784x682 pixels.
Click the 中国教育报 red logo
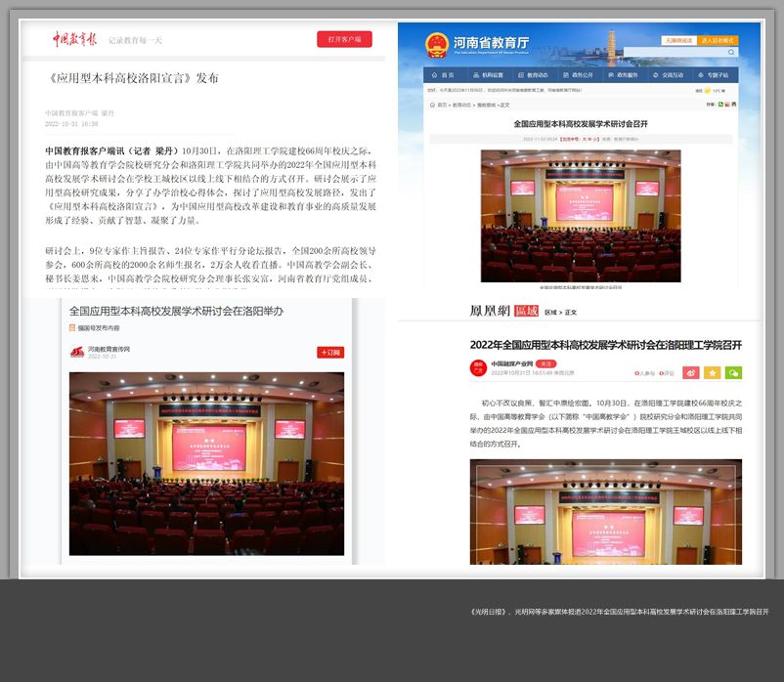(x=75, y=39)
